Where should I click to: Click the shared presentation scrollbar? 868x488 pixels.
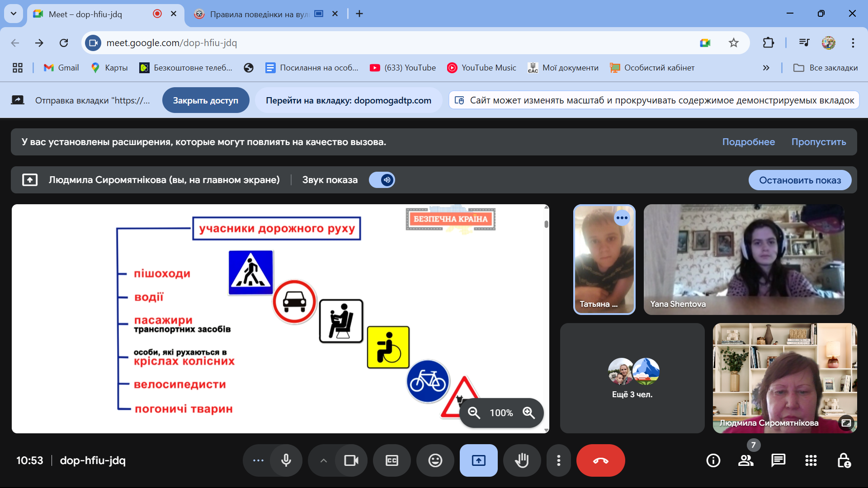point(546,225)
